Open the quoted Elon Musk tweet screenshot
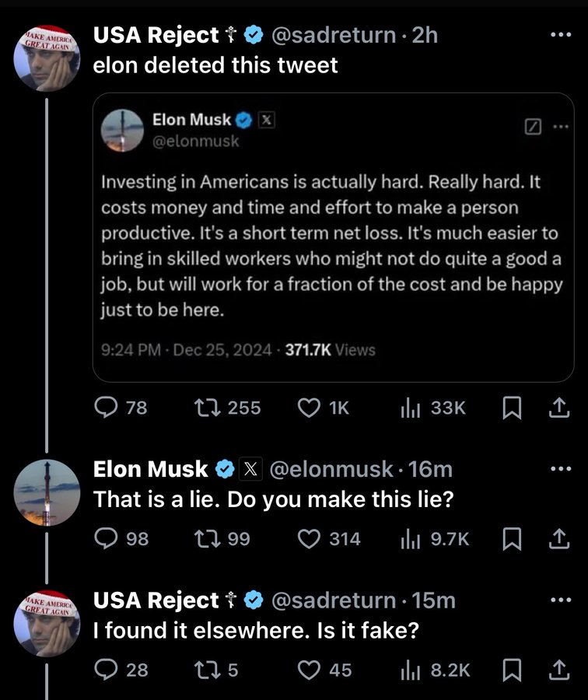 333,236
